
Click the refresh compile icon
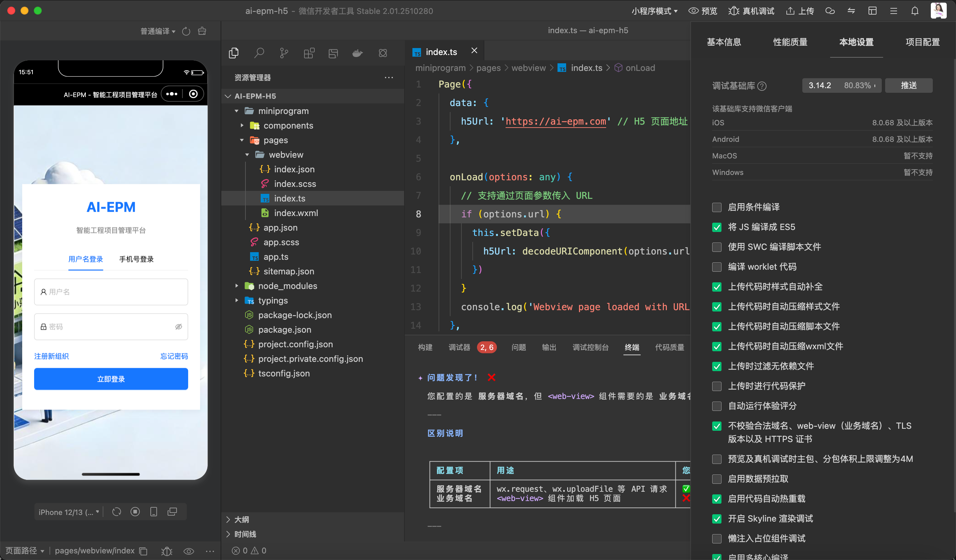point(186,31)
